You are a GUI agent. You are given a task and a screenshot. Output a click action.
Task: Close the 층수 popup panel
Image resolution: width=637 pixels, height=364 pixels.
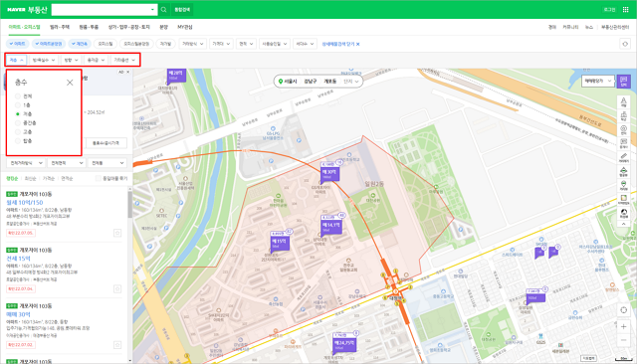click(x=70, y=83)
